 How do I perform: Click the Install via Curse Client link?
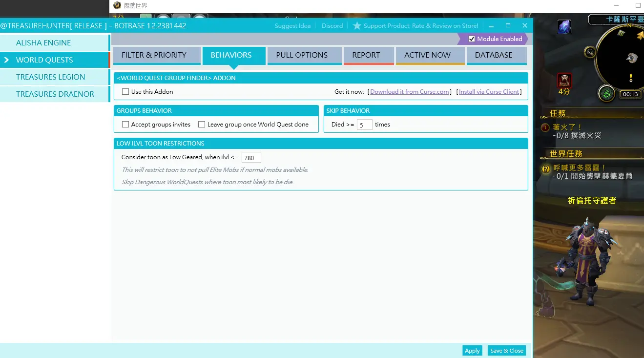(489, 92)
